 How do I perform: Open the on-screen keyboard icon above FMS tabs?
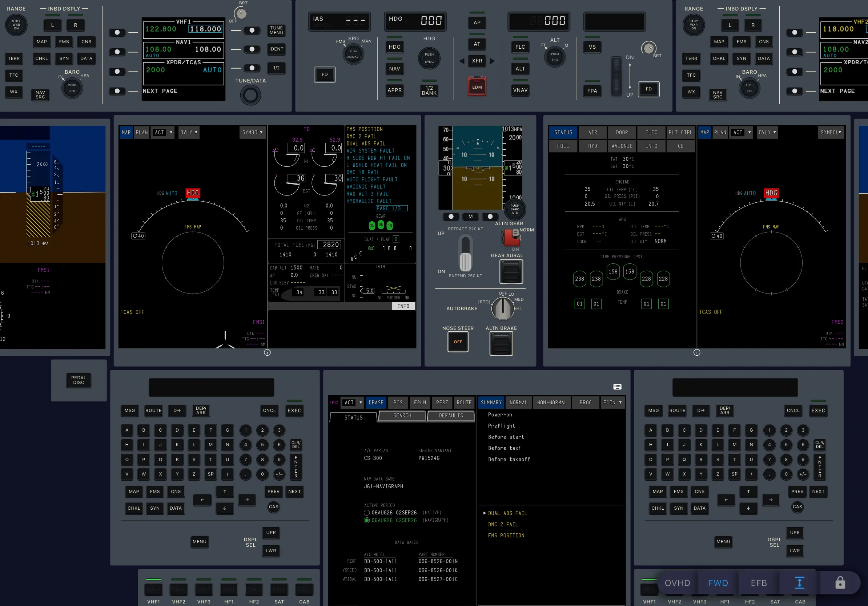(x=617, y=387)
